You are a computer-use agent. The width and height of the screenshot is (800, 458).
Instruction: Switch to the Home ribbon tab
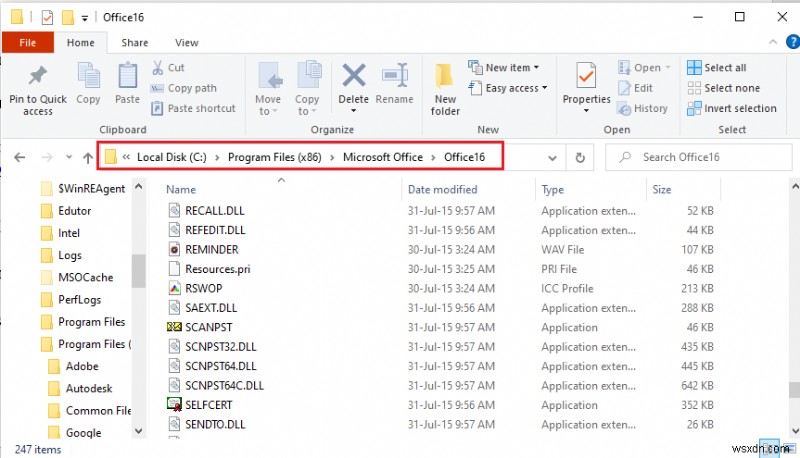click(x=81, y=43)
